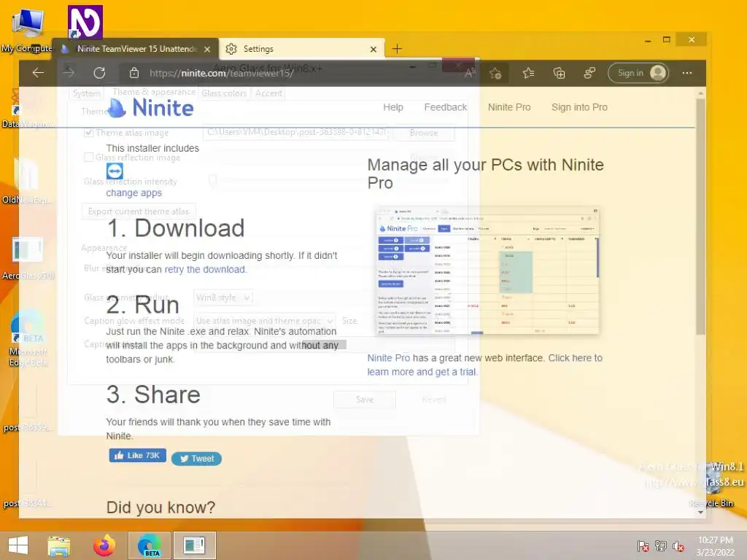Click the volume icon in system tray
This screenshot has width=747, height=560.
678,546
